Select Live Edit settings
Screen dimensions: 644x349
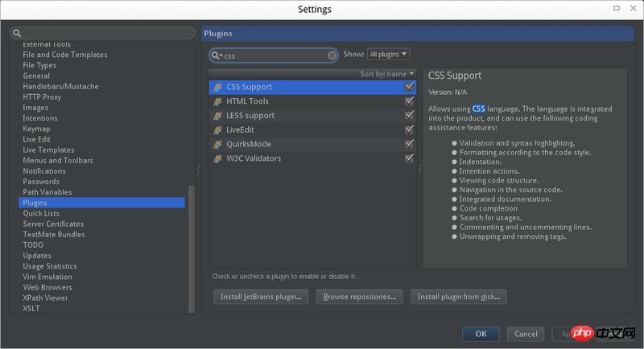click(36, 139)
